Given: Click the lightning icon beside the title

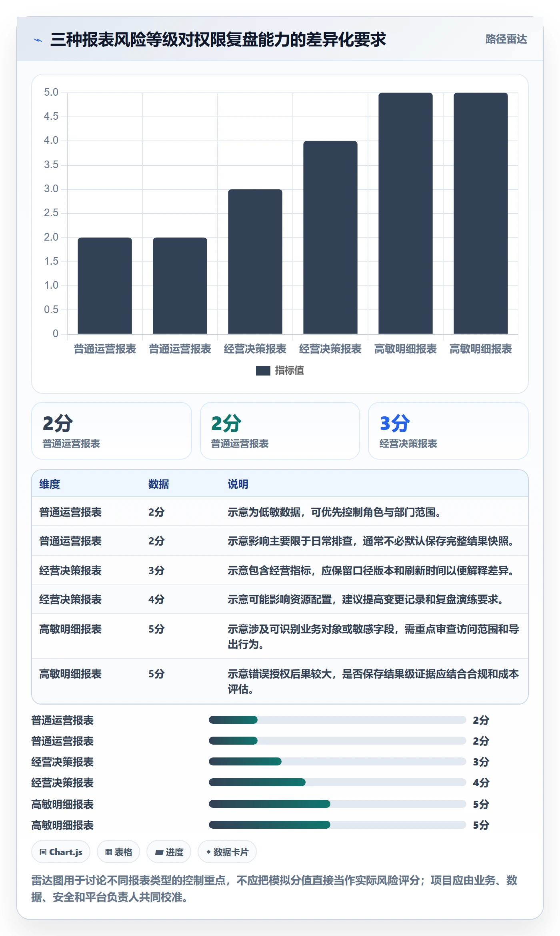Looking at the screenshot, I should click(x=38, y=40).
